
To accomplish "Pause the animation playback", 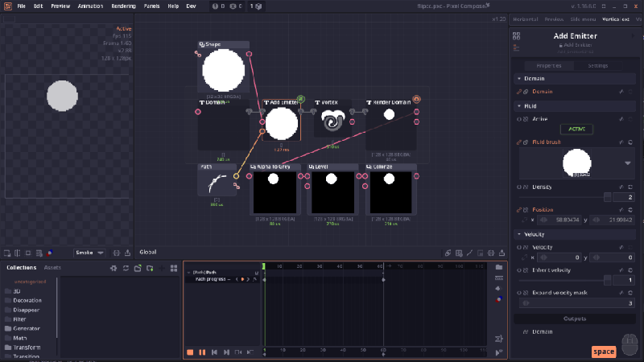I will (x=202, y=352).
